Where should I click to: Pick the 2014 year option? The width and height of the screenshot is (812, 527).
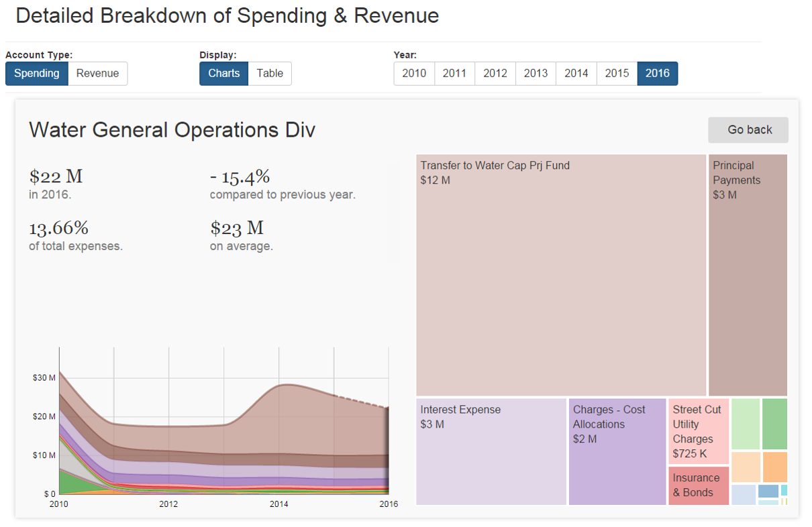(x=576, y=74)
